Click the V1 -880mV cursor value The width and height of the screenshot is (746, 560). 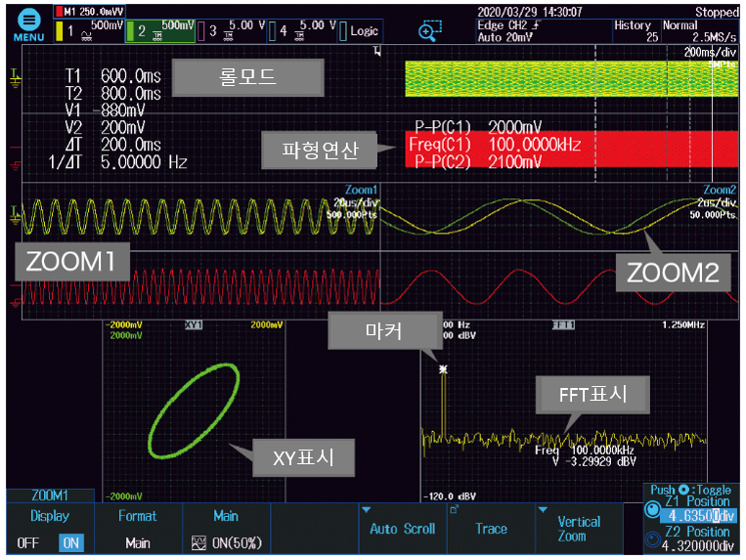(x=106, y=110)
